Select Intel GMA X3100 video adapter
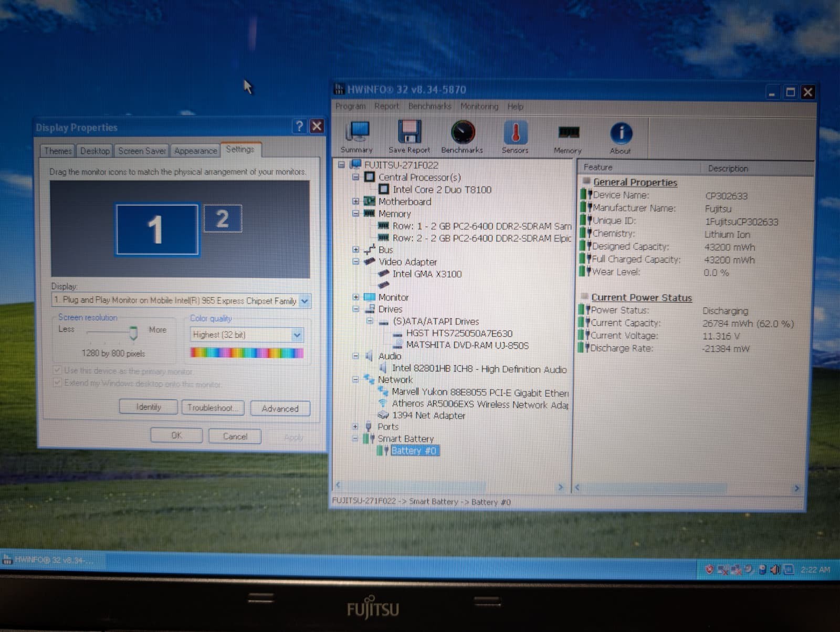Viewport: 840px width, 632px height. click(x=427, y=274)
